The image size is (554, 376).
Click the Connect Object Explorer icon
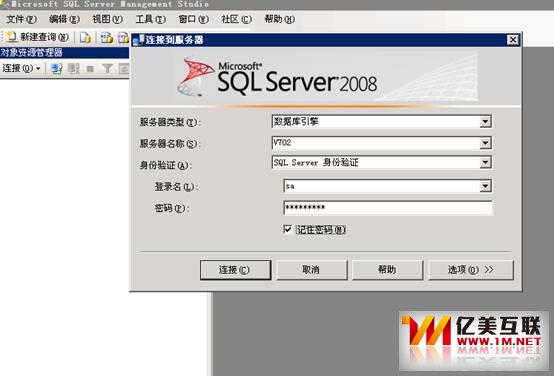click(x=56, y=68)
